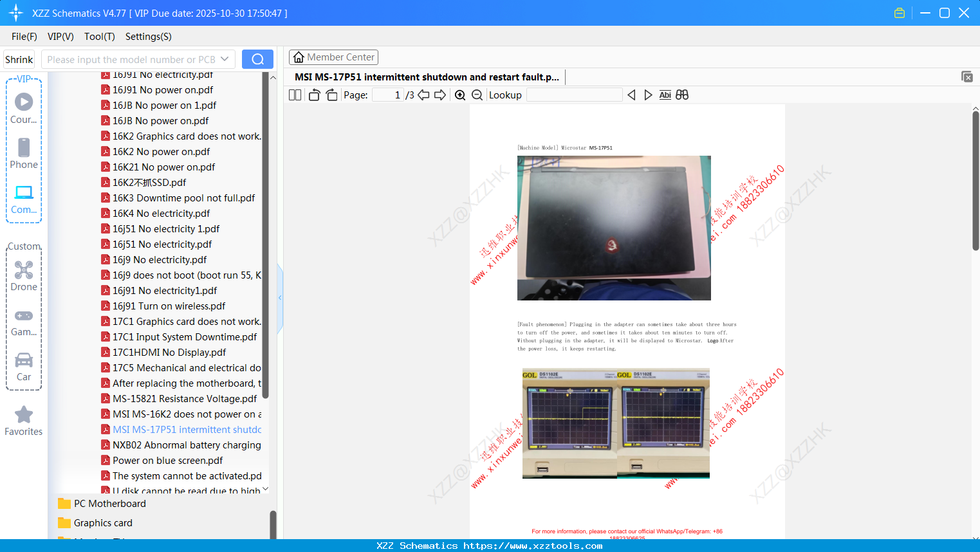The width and height of the screenshot is (980, 552).
Task: Open 16JB No power on 1.pdf
Action: (164, 106)
